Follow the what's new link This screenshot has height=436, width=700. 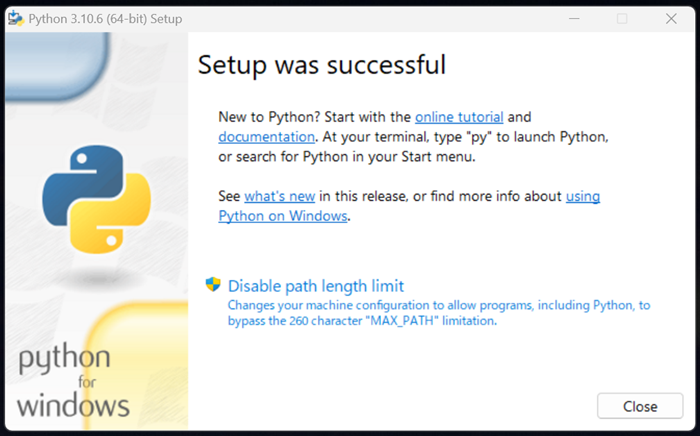280,196
